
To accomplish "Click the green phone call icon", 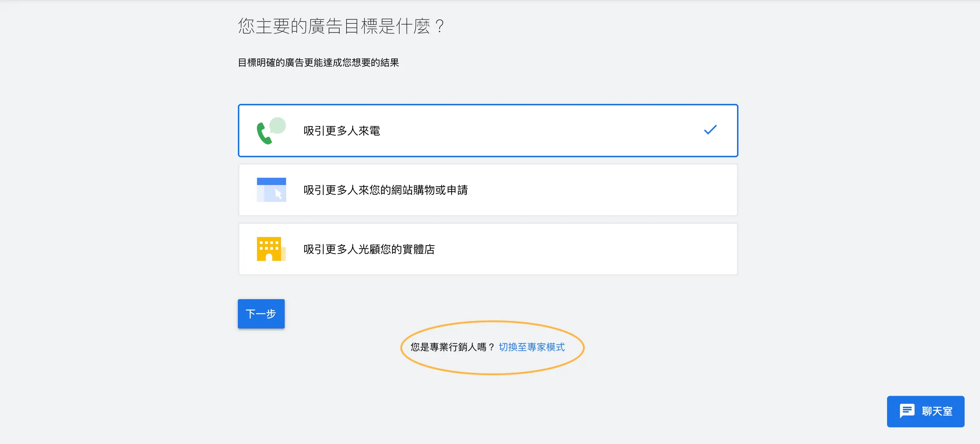I will [x=271, y=131].
